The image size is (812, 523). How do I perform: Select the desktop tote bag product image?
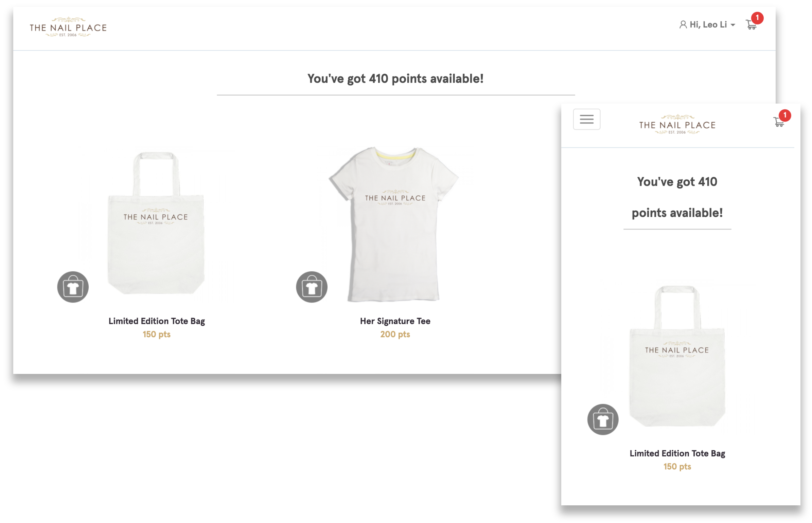(x=156, y=223)
